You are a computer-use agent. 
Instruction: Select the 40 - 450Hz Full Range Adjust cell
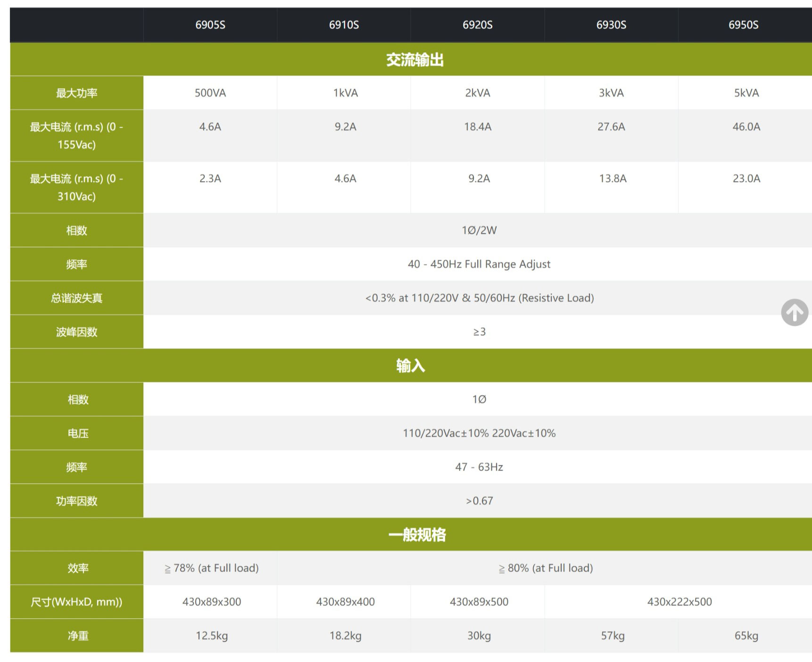click(479, 264)
